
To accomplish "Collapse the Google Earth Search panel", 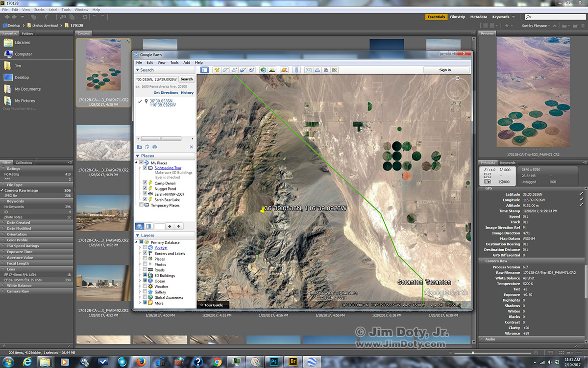I will [138, 70].
